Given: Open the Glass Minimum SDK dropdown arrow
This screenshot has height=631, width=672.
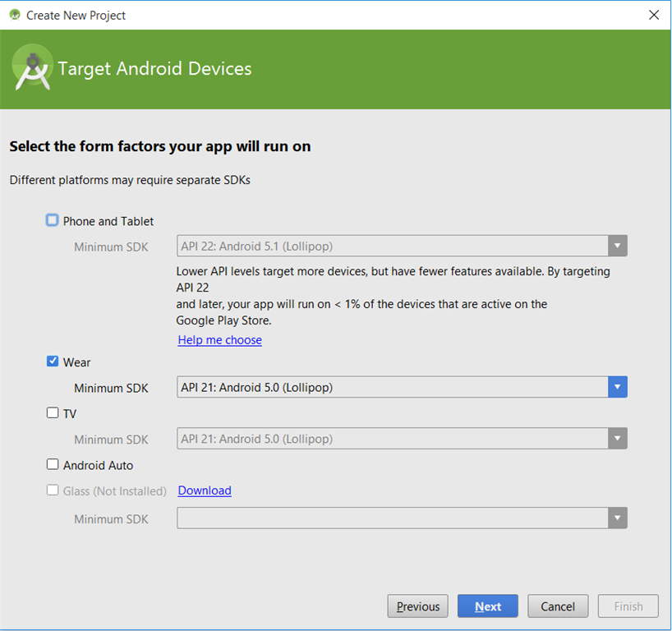Looking at the screenshot, I should click(x=618, y=518).
